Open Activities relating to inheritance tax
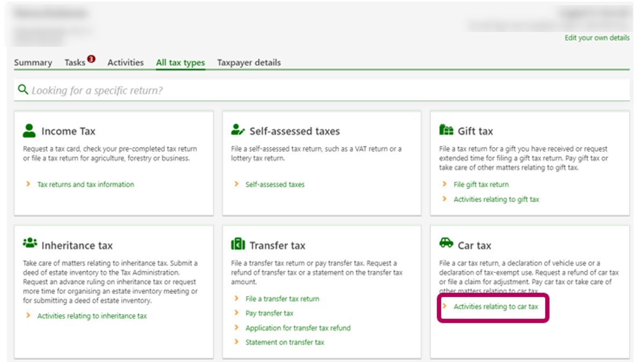The image size is (644, 362). click(x=92, y=316)
